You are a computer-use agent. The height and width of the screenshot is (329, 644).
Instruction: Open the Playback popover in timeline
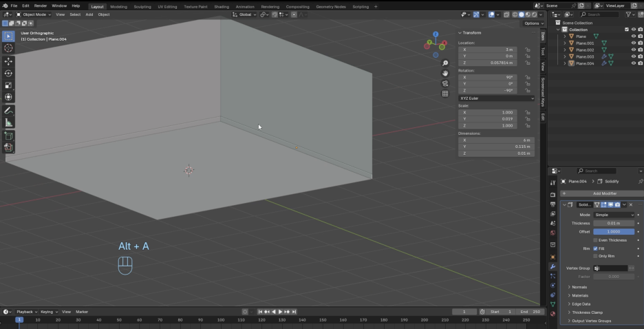coord(27,312)
